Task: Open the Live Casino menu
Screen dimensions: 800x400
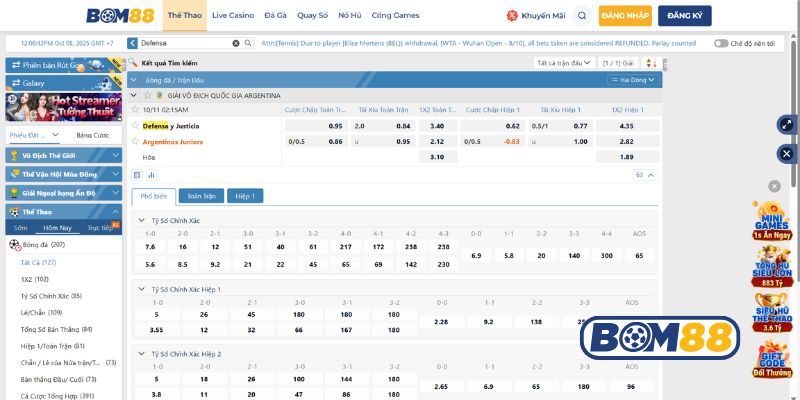Action: click(x=233, y=15)
